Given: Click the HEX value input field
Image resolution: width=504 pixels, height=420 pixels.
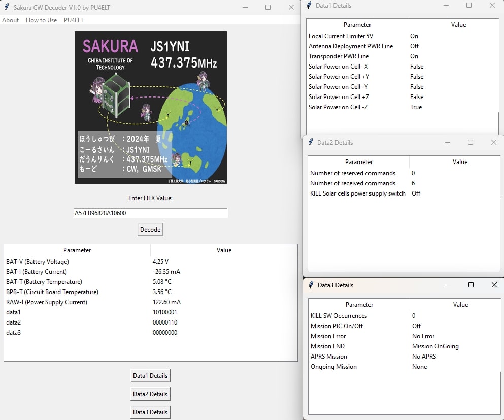Looking at the screenshot, I should (x=150, y=213).
